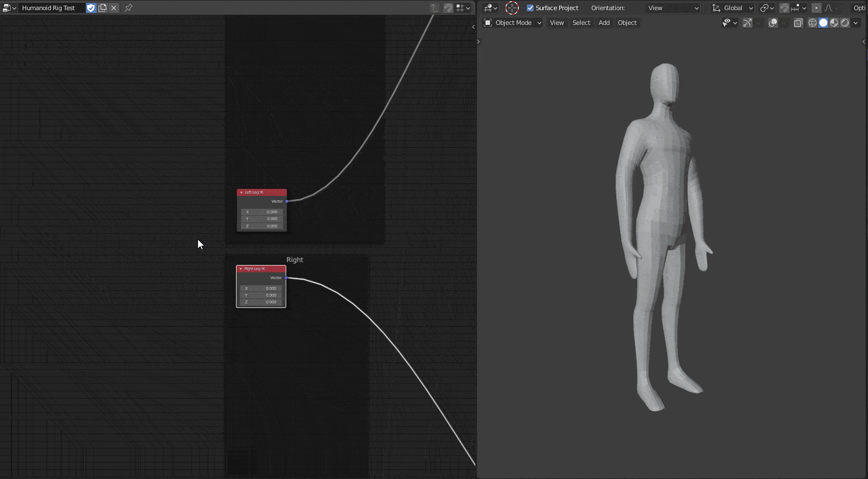The image size is (868, 479).
Task: Toggle viewport snapping magnet icon
Action: tap(784, 8)
